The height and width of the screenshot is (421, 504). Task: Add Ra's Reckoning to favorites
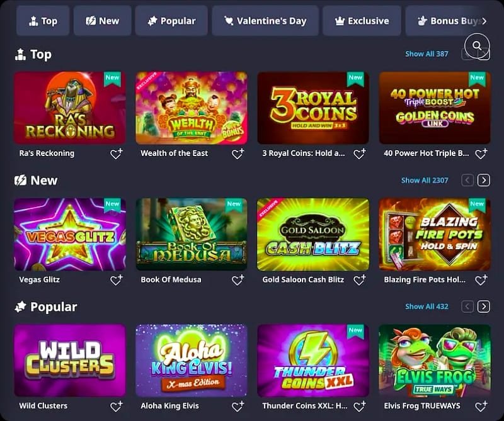[117, 154]
